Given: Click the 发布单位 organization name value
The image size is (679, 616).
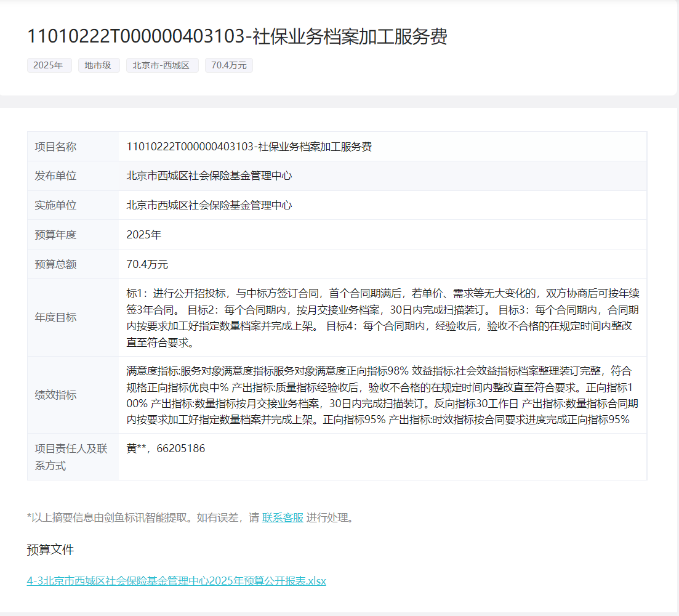Looking at the screenshot, I should tap(209, 176).
